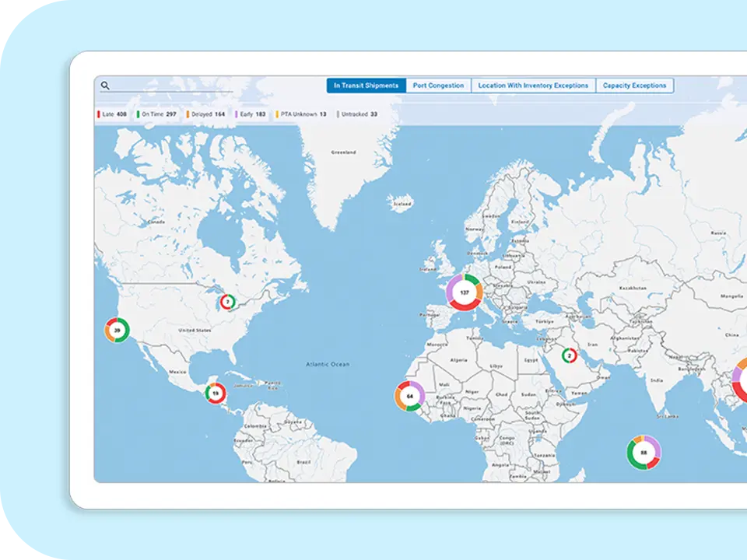
Task: Click into the map search input field
Action: coord(171,86)
